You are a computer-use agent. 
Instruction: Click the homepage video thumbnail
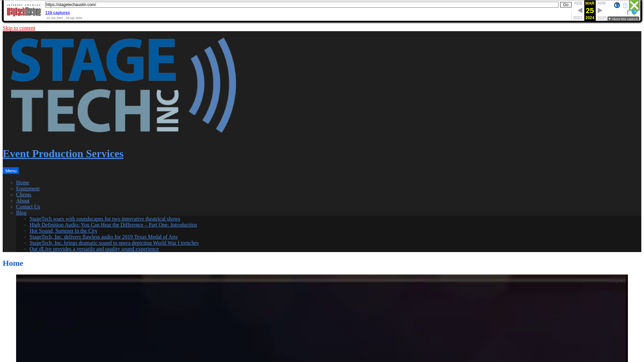point(322,318)
